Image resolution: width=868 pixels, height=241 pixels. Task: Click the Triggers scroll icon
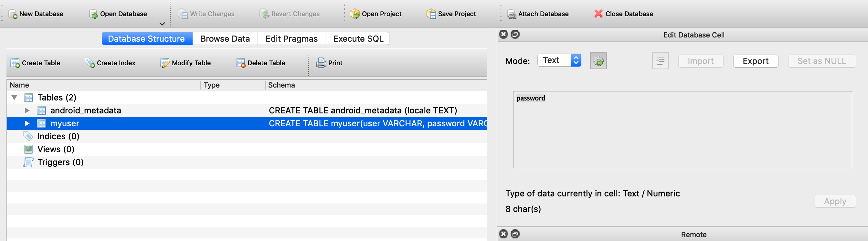(28, 162)
